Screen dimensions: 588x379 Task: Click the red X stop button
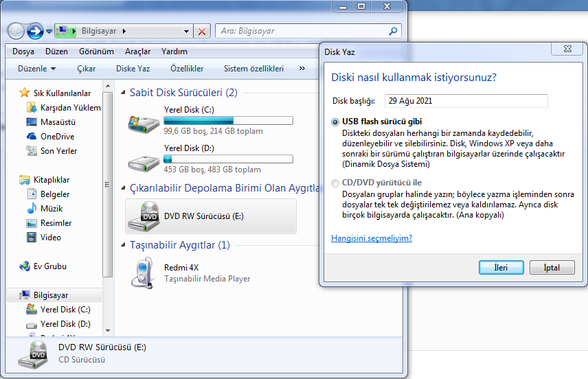[202, 31]
